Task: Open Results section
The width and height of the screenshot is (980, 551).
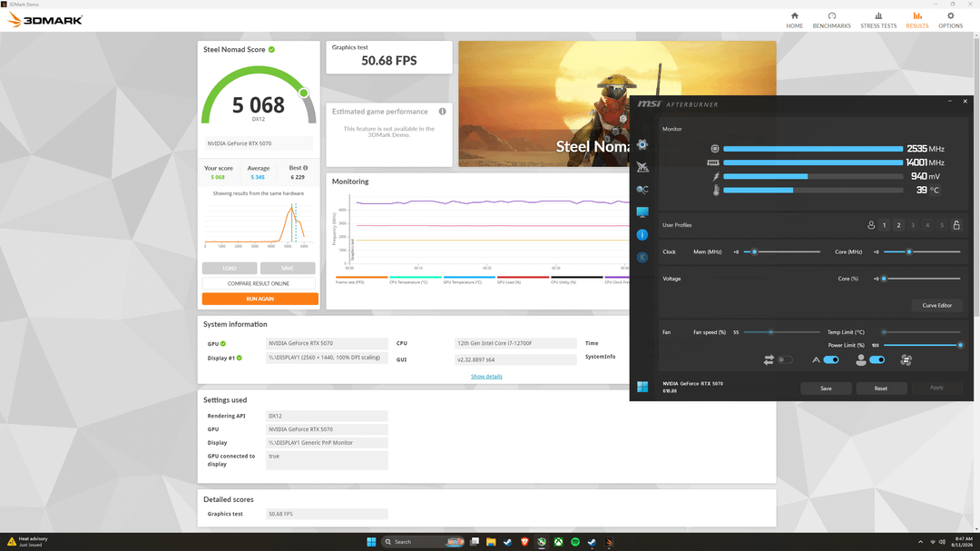Action: [916, 20]
